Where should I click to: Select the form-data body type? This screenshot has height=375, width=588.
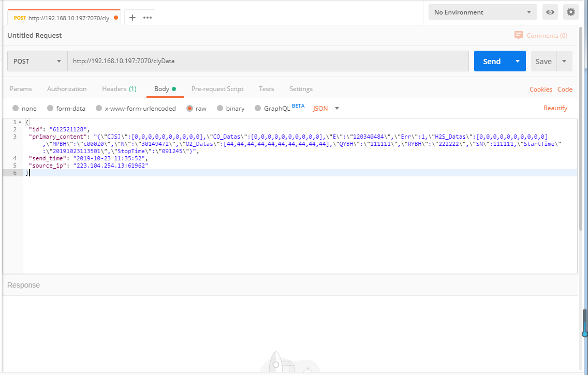(66, 108)
